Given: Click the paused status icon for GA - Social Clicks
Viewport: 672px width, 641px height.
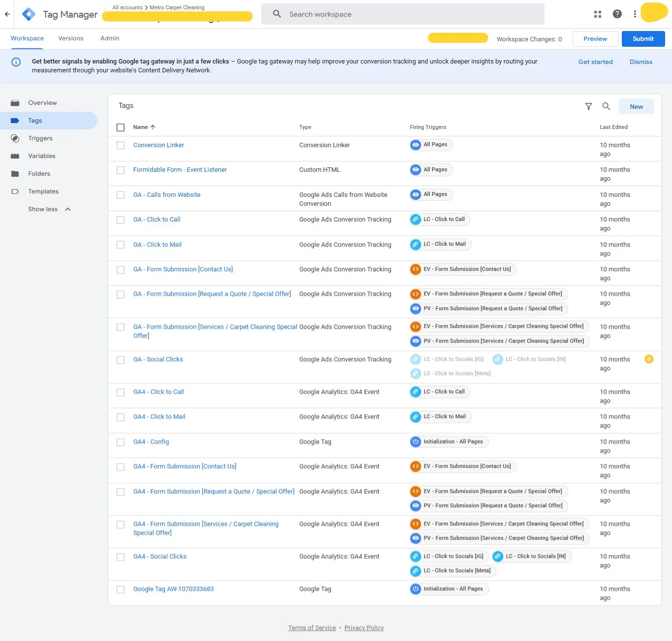Looking at the screenshot, I should click(x=649, y=359).
